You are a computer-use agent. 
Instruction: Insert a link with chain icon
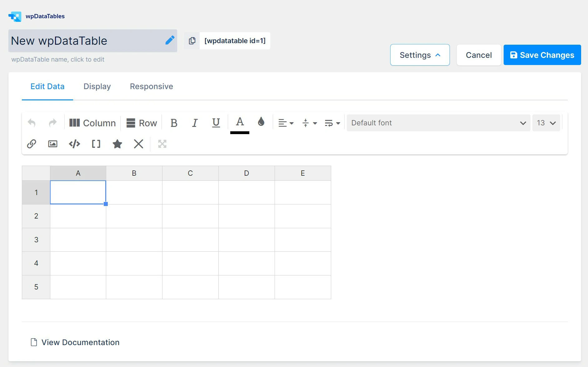pos(32,144)
